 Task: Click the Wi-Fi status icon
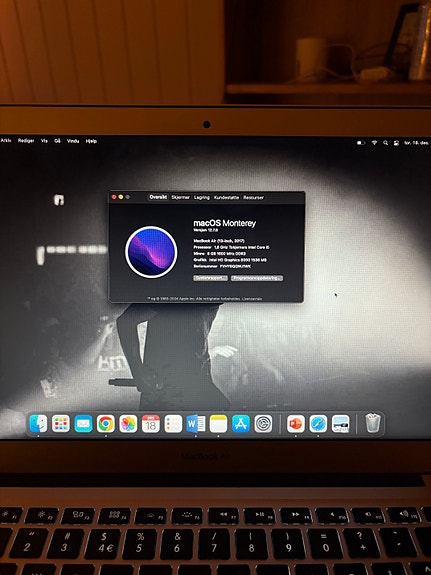coord(374,143)
